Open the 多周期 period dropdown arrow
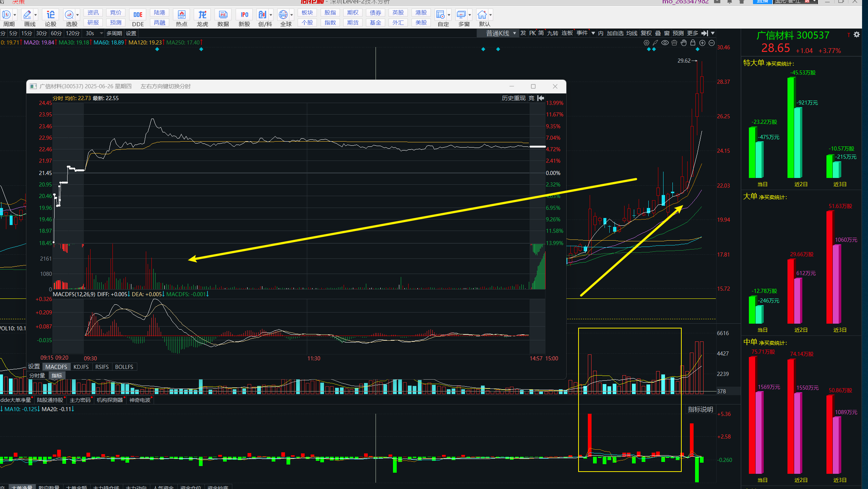The image size is (868, 489). point(102,33)
